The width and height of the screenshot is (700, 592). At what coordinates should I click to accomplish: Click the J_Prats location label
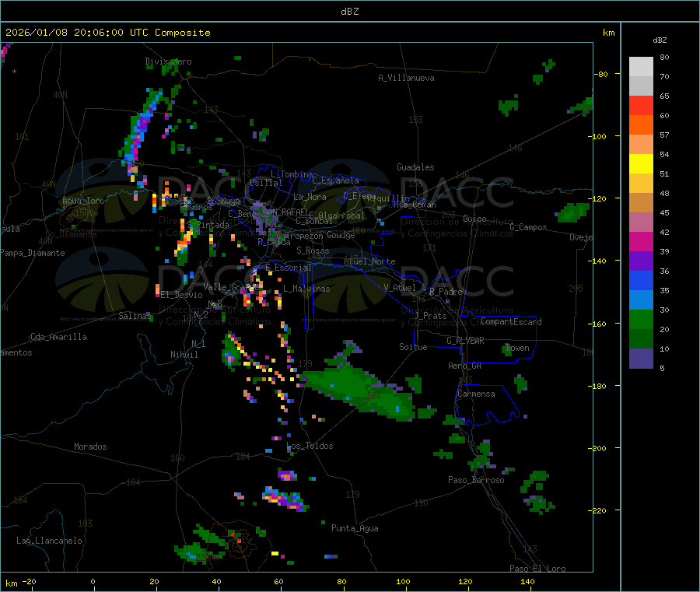click(x=431, y=316)
